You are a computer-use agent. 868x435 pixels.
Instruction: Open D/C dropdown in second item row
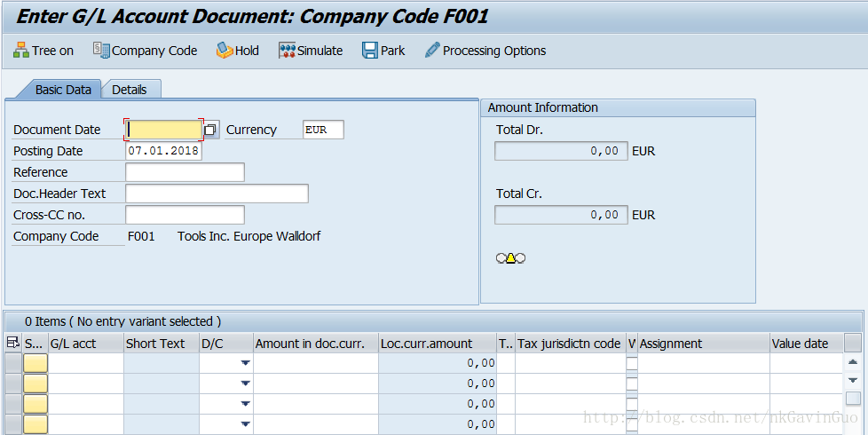click(x=245, y=384)
